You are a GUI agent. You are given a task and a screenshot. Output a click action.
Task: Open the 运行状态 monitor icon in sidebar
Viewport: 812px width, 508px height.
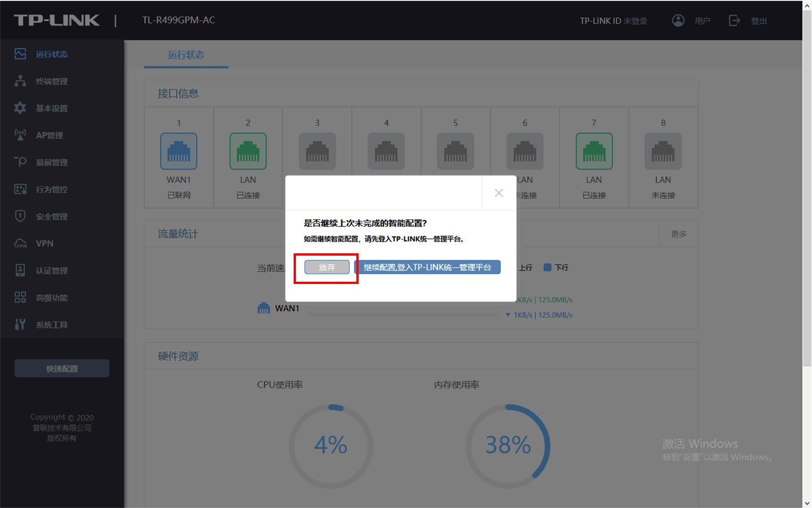click(x=20, y=54)
